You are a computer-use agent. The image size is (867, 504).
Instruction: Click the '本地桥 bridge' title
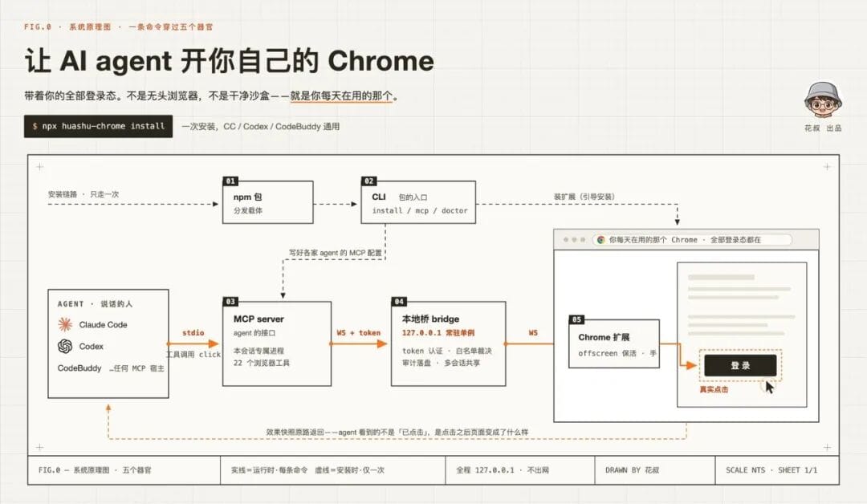tap(430, 319)
